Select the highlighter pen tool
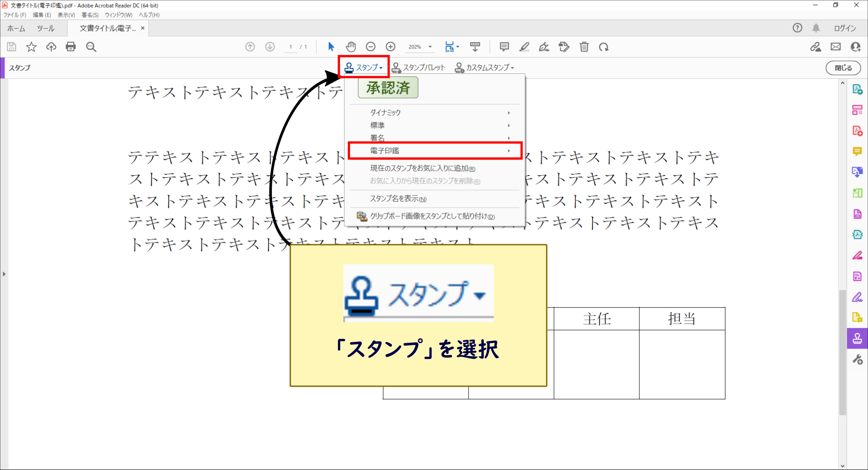868x470 pixels. click(524, 47)
